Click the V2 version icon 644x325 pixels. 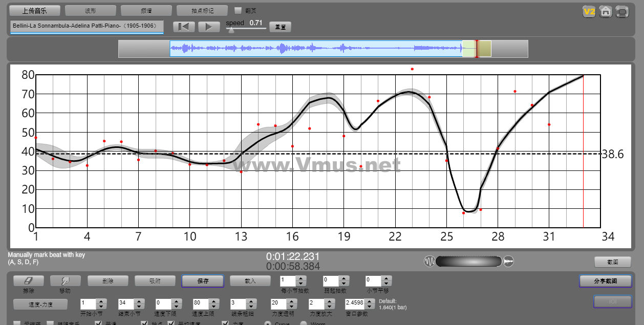coord(589,12)
